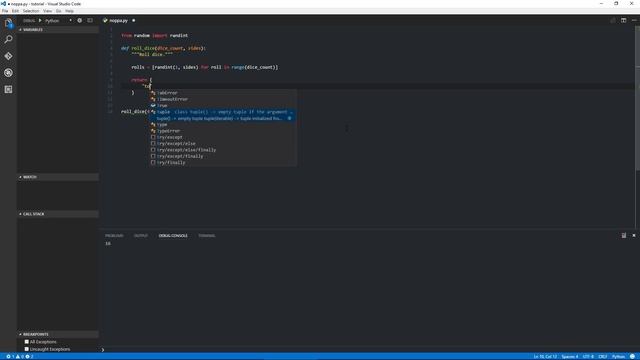Click the split editor icon
This screenshot has height=360, width=640.
(623, 20)
